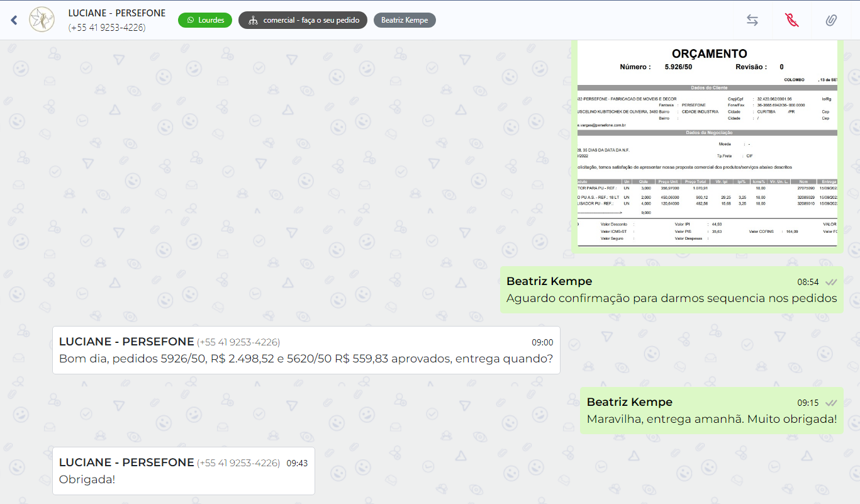Click the back arrow in chat header
860x504 pixels.
pyautogui.click(x=14, y=20)
